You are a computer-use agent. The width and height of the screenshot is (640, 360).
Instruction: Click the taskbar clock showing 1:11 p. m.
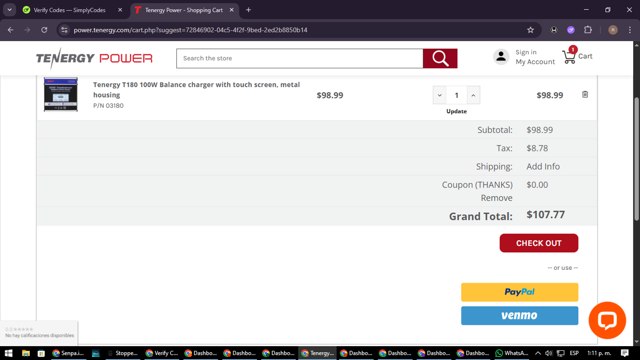[x=599, y=353]
